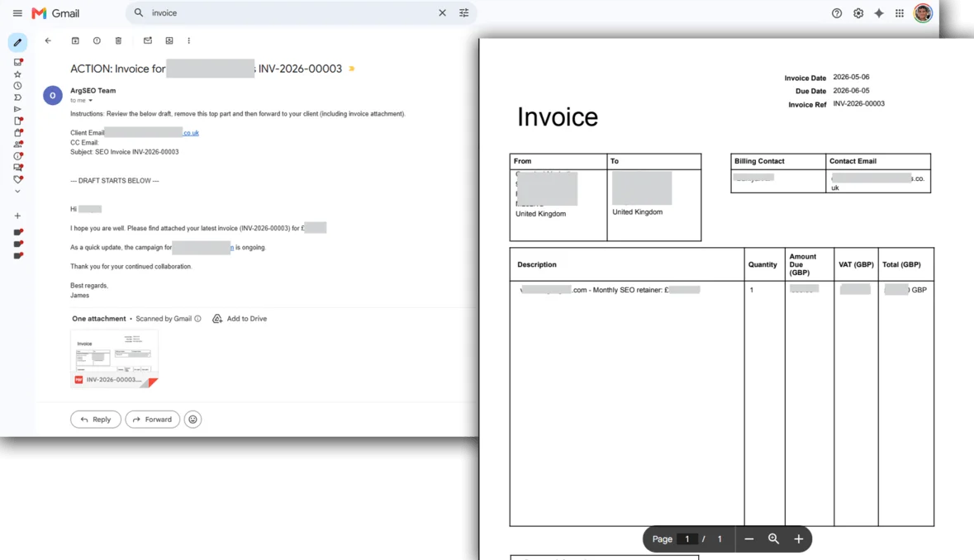Open the Forums chat-bubbles category
974x560 pixels.
coord(18,168)
